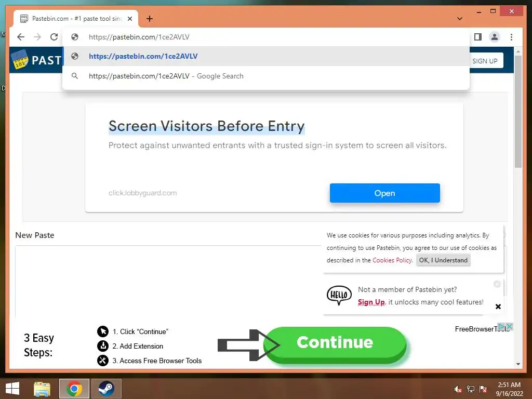Screen dimensions: 532x399
Task: Open a new browser tab
Action: point(149,19)
